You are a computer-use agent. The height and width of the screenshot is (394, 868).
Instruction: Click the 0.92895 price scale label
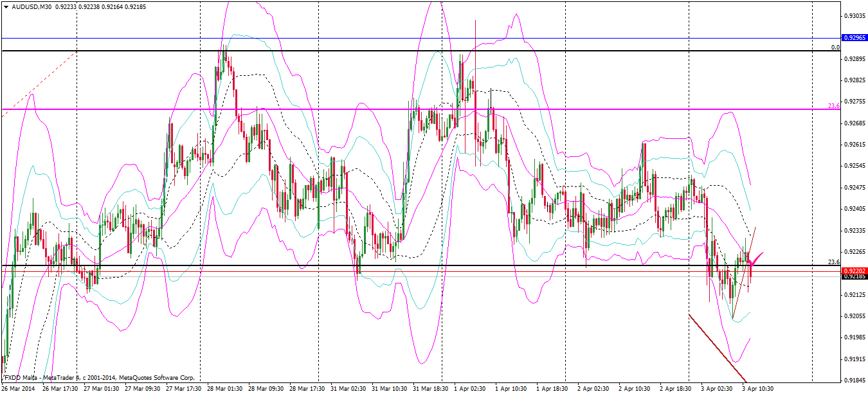pos(854,59)
